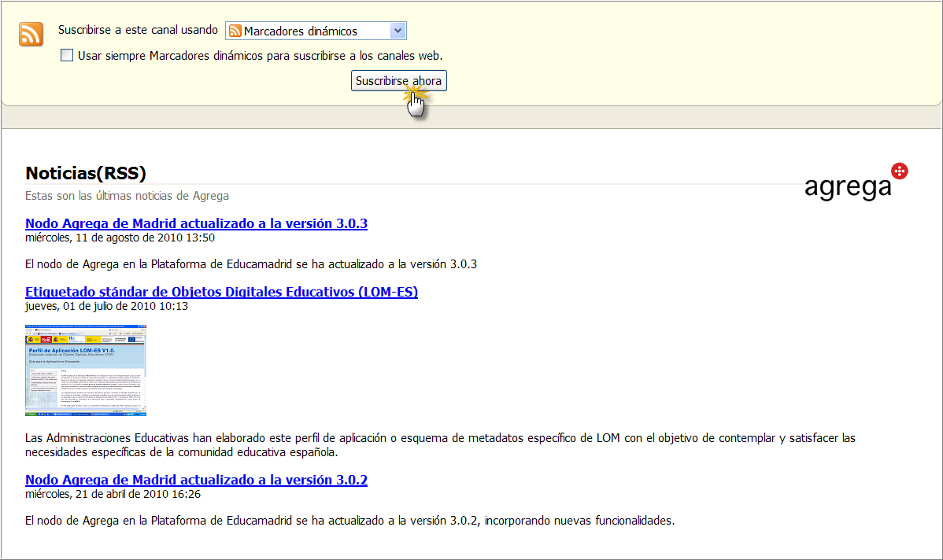Image resolution: width=943 pixels, height=560 pixels.
Task: Check Usar siempre Marcadores dinámicos checkbox
Action: click(x=67, y=55)
